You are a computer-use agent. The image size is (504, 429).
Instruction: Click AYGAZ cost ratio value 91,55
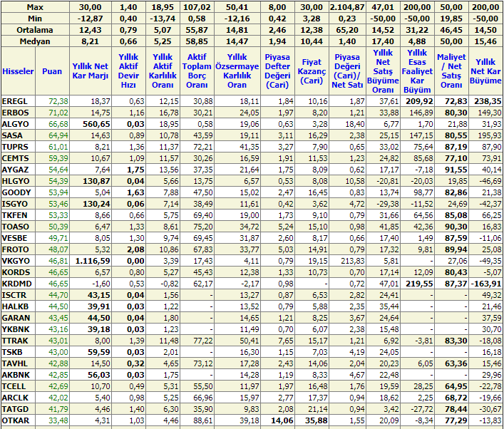(x=456, y=170)
